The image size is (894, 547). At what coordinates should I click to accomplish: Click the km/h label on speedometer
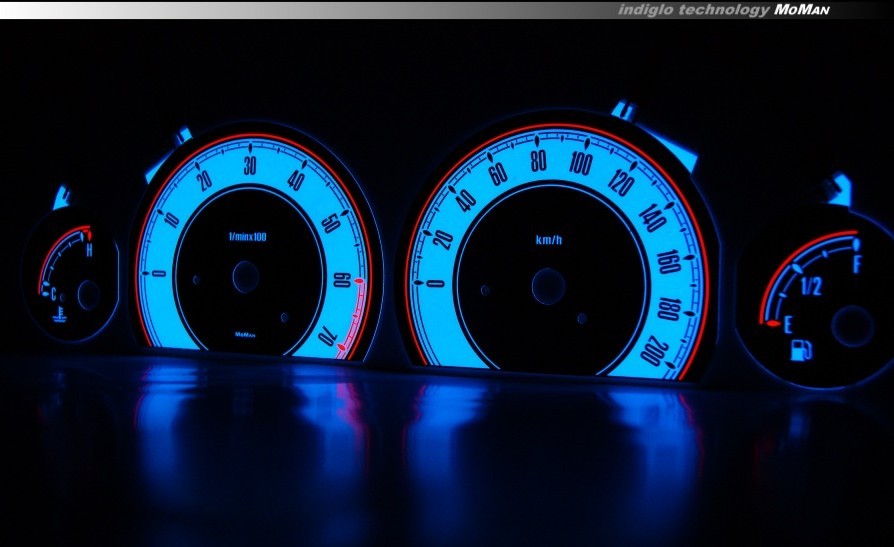click(x=548, y=241)
